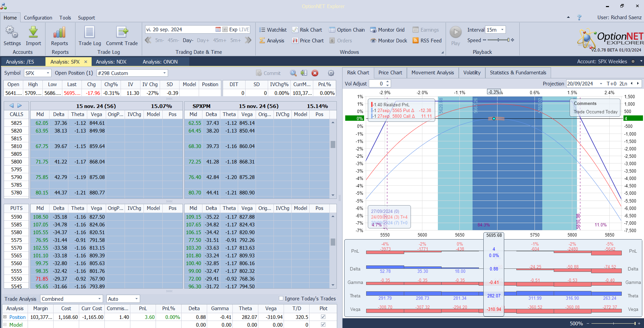Screen dimensions: 644x328
Task: Open the Configuration ribbon tab
Action: 38,17
